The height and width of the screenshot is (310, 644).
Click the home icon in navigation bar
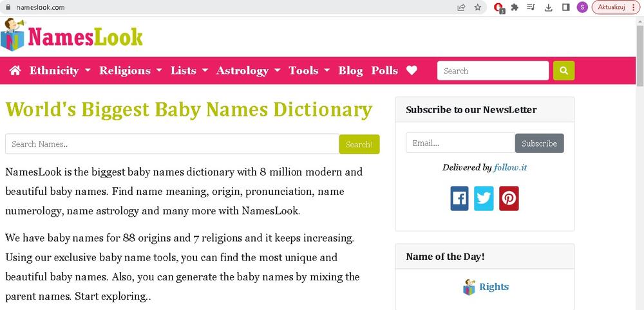15,71
